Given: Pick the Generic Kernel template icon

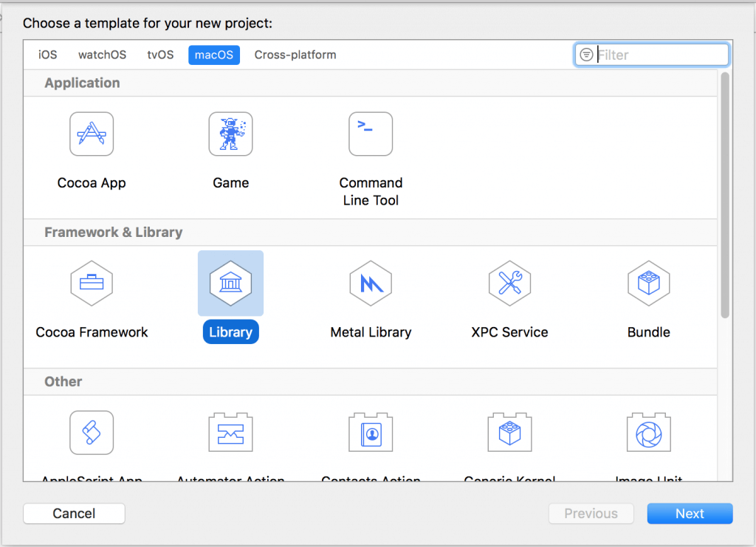Looking at the screenshot, I should (x=509, y=433).
